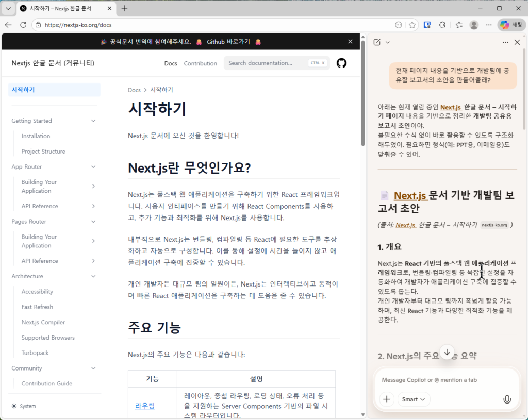
Task: Toggle the System theme switcher
Action: tap(24, 406)
